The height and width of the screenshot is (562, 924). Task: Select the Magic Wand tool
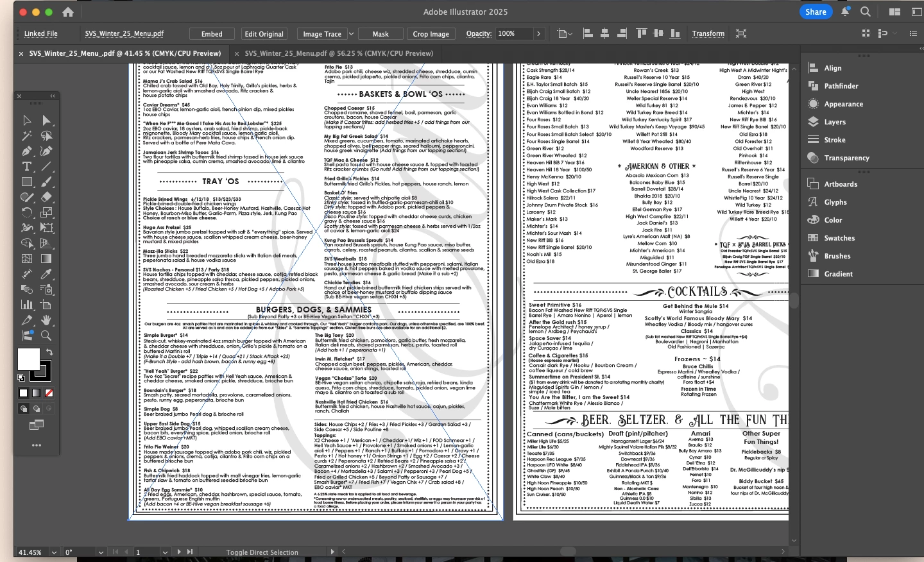tap(27, 135)
